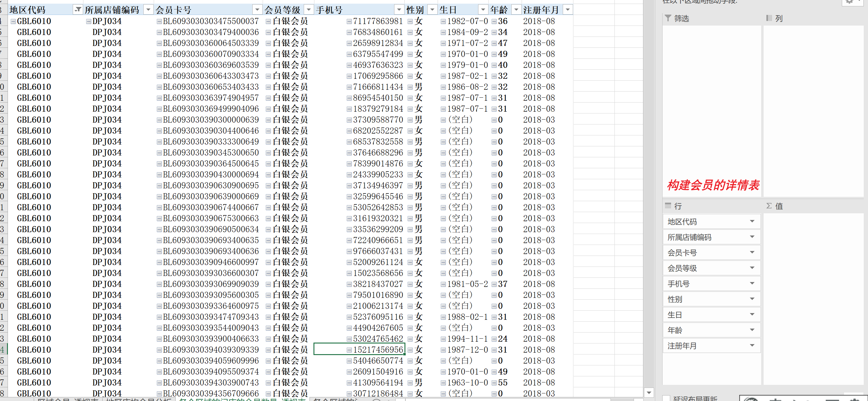Click the columns icon beside 列
This screenshot has height=401, width=868.
click(769, 18)
